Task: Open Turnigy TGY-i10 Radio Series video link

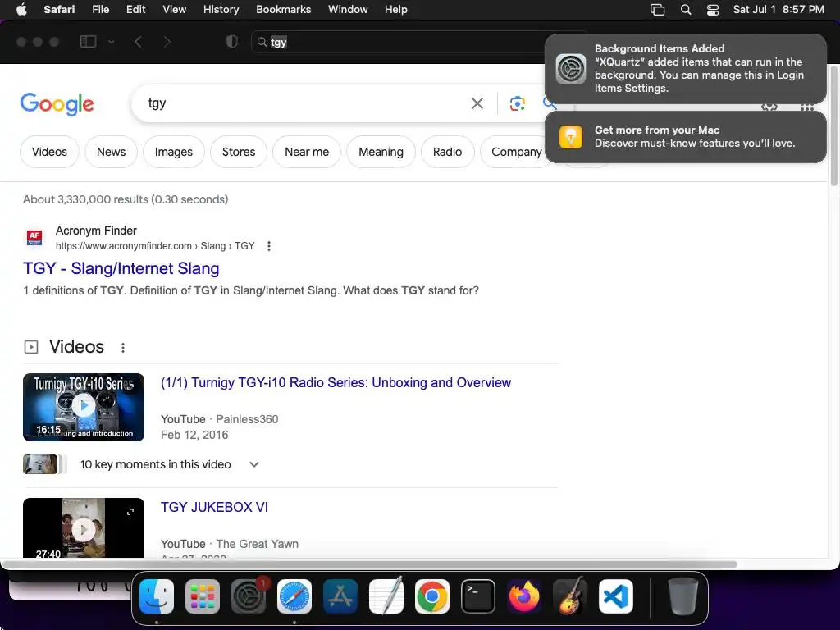Action: [x=336, y=382]
